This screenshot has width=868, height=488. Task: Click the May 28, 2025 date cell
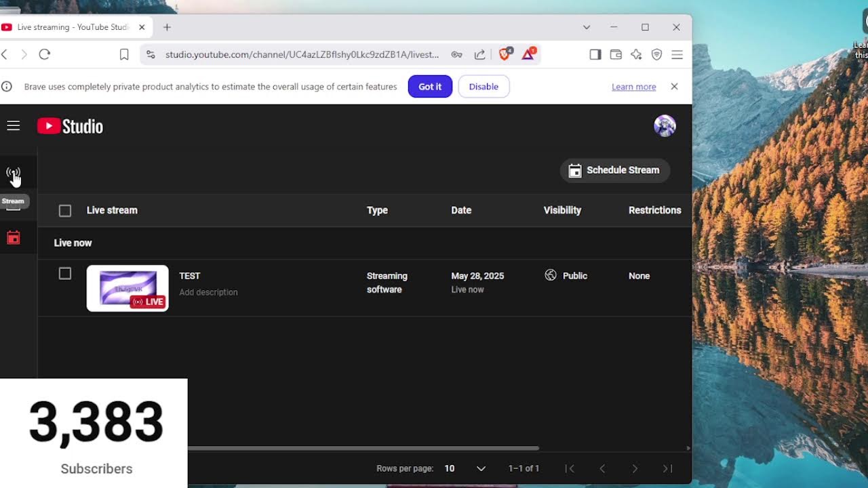pyautogui.click(x=477, y=276)
